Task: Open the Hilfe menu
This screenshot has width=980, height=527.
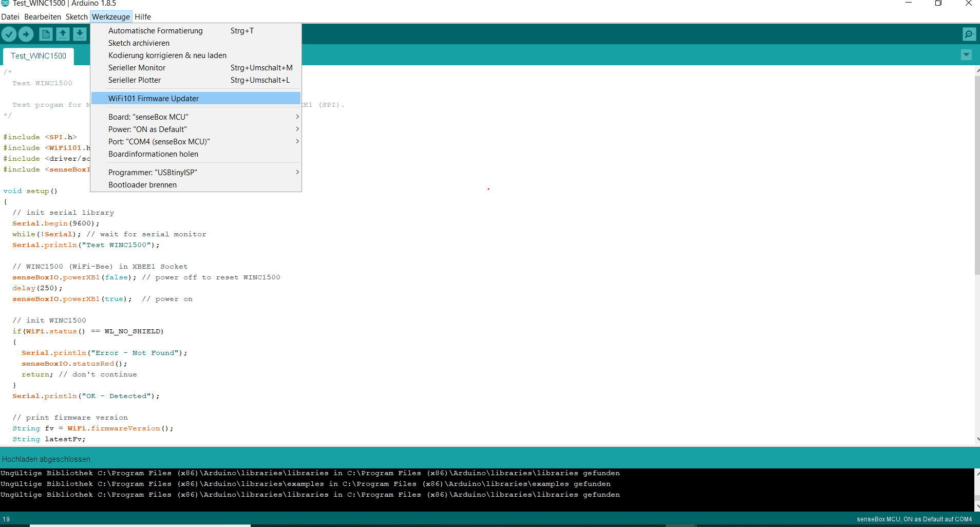Action: (x=143, y=17)
